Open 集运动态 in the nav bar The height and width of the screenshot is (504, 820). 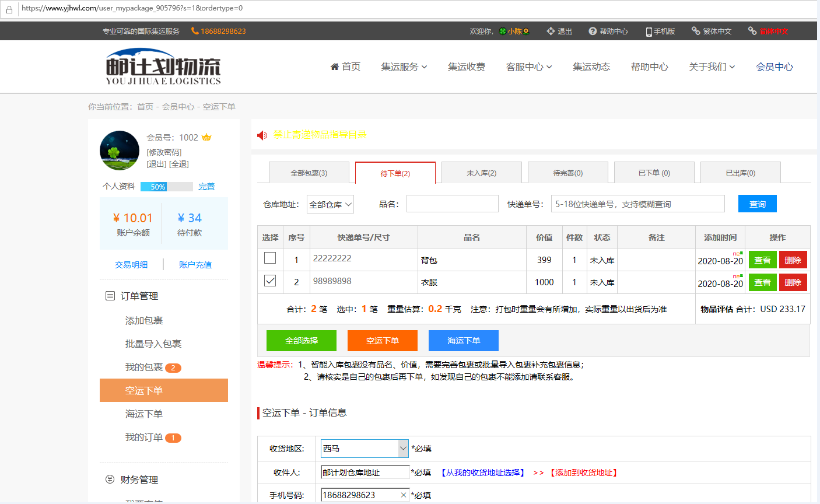(591, 67)
